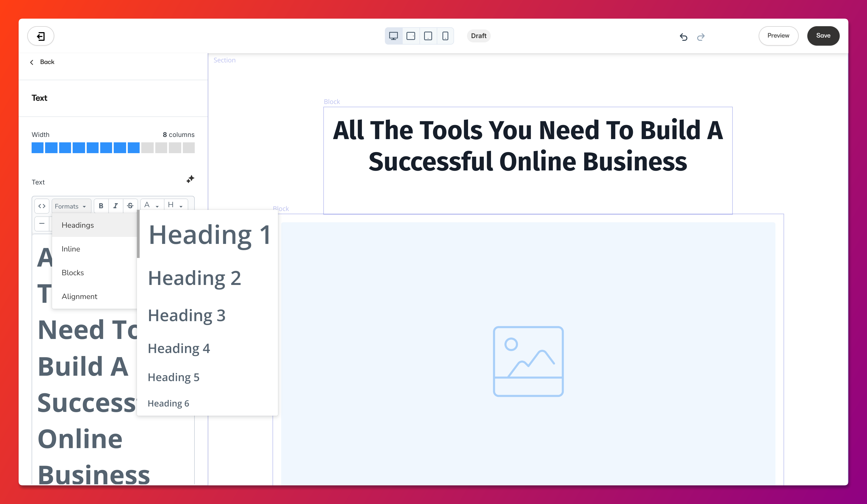Toggle bold formatting
This screenshot has height=504, width=867.
101,206
